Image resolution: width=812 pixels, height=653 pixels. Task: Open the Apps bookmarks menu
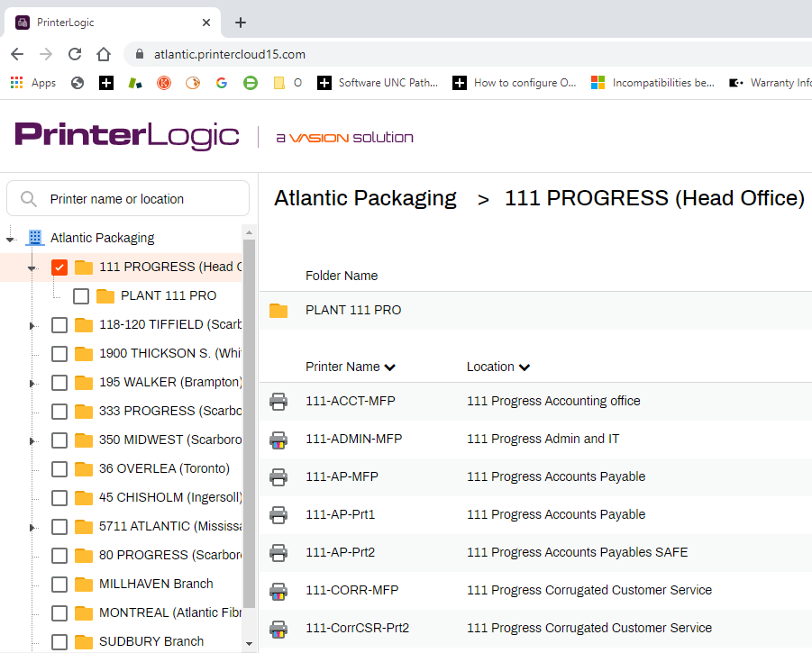(x=32, y=82)
